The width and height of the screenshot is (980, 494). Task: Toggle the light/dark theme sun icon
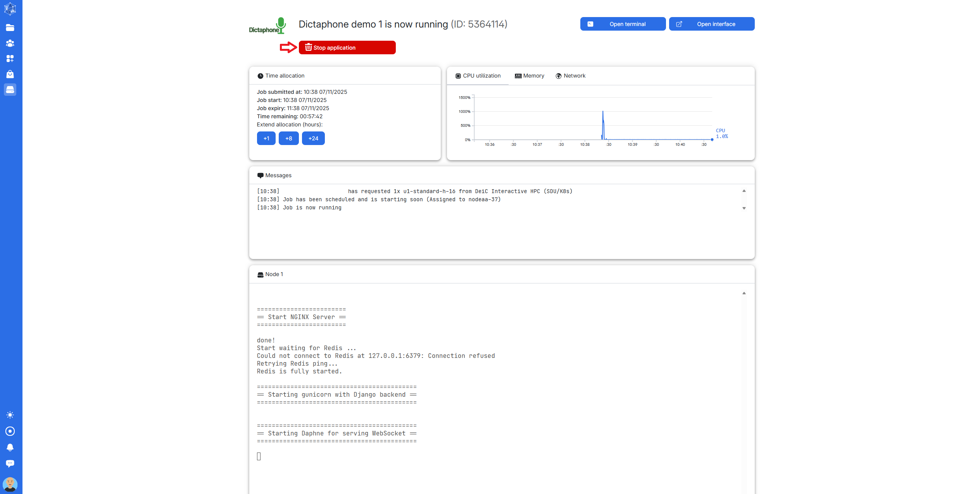(x=10, y=415)
